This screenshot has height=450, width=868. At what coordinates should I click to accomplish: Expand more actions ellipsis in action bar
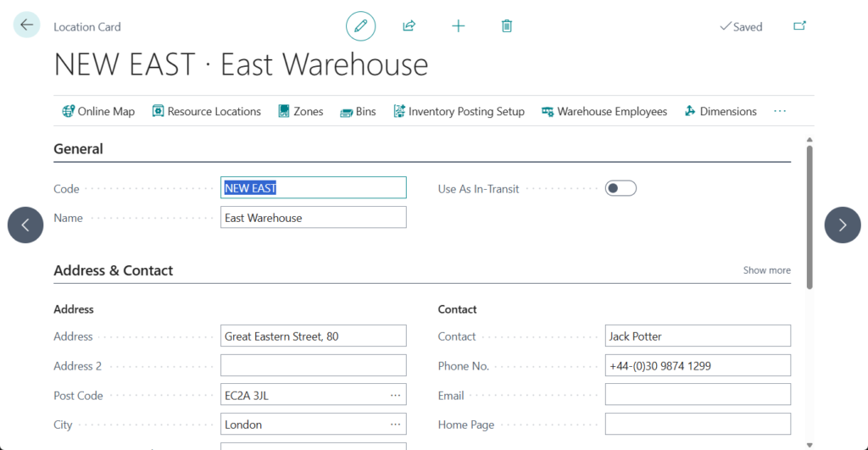780,111
